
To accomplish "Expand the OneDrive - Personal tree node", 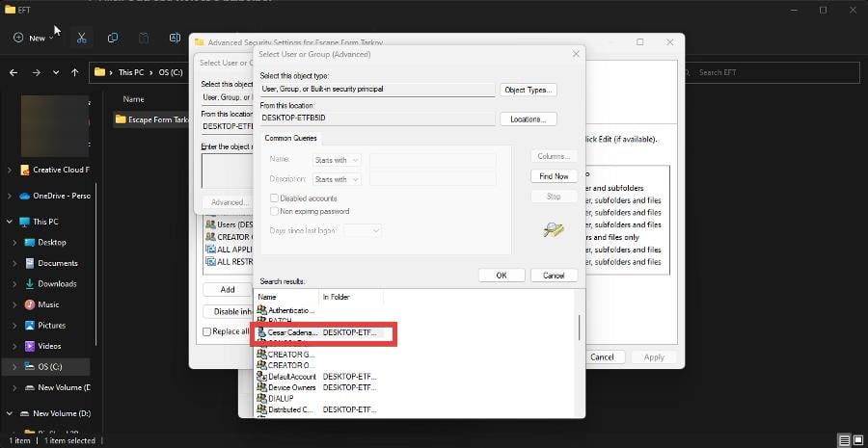I will [10, 196].
